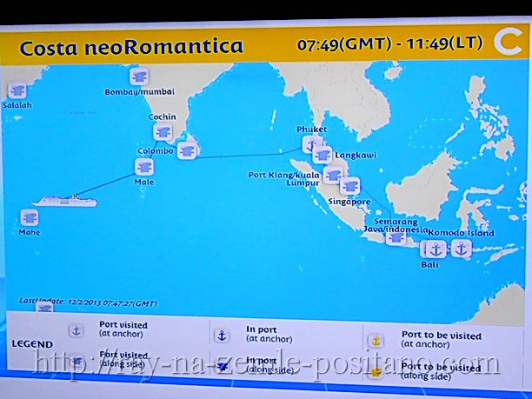Image resolution: width=532 pixels, height=399 pixels.
Task: Select the Langkawi port marker
Action: click(323, 156)
